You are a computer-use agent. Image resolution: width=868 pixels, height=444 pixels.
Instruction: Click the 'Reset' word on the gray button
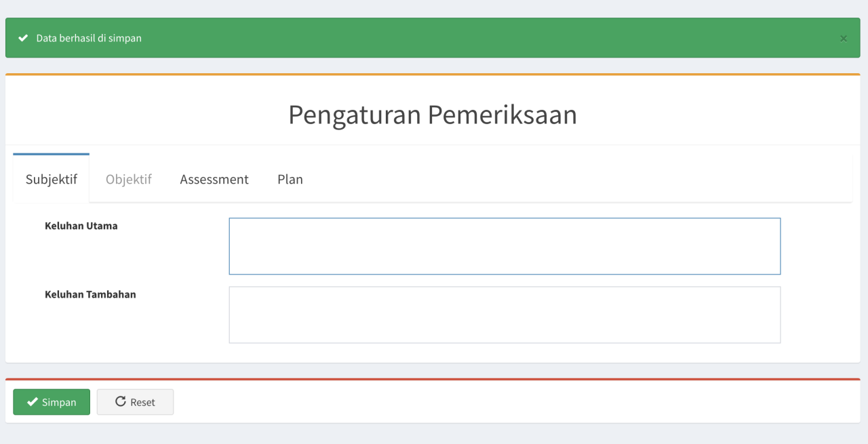point(143,402)
